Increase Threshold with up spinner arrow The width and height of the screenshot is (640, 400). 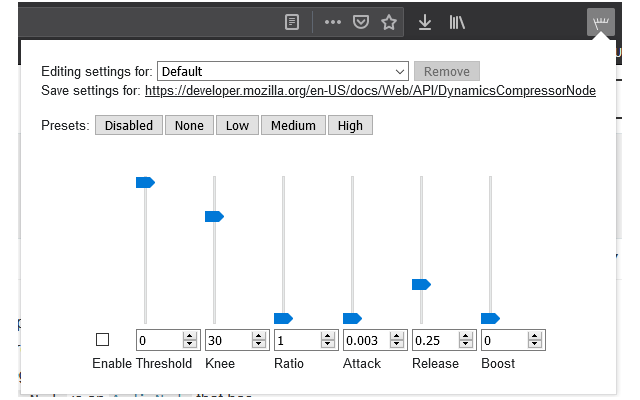[190, 336]
